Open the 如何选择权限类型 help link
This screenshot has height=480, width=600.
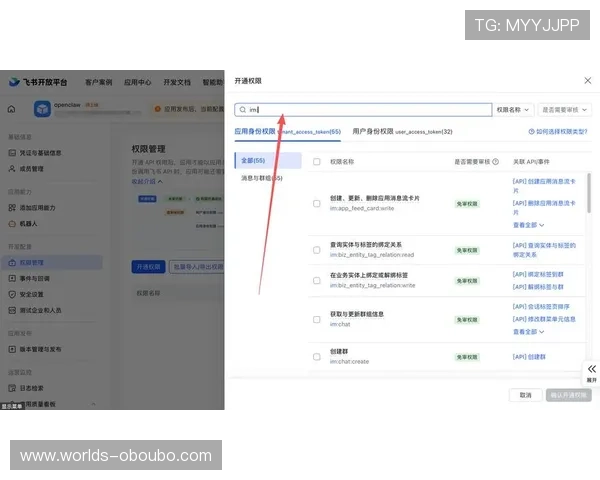click(561, 132)
